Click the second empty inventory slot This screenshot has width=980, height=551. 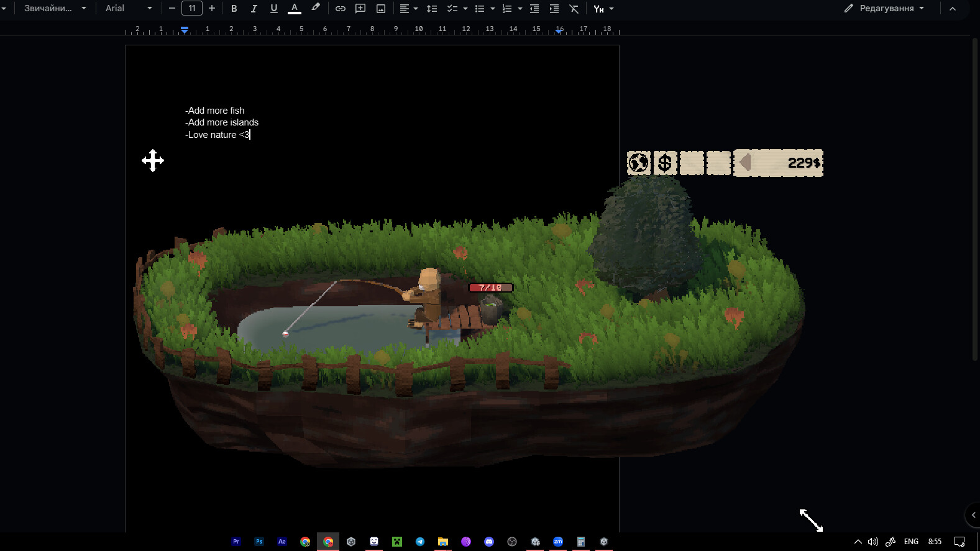pyautogui.click(x=718, y=163)
